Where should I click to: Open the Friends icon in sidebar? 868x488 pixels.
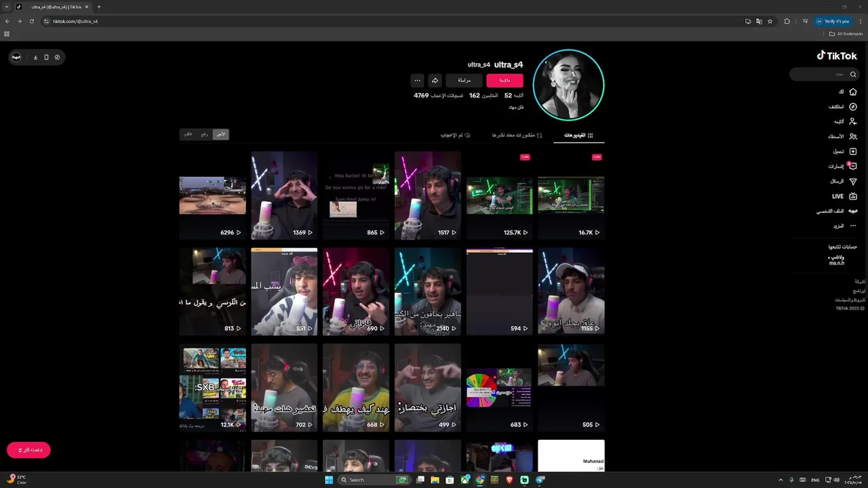pyautogui.click(x=853, y=136)
